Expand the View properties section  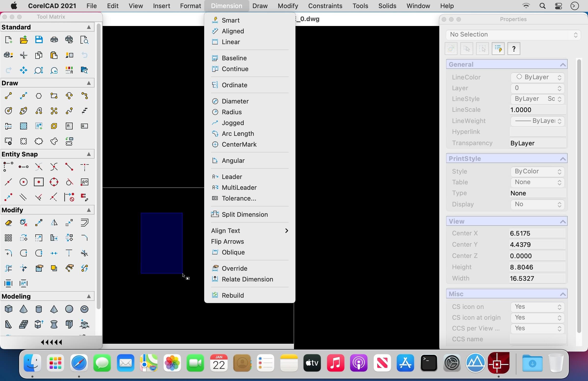pyautogui.click(x=563, y=222)
